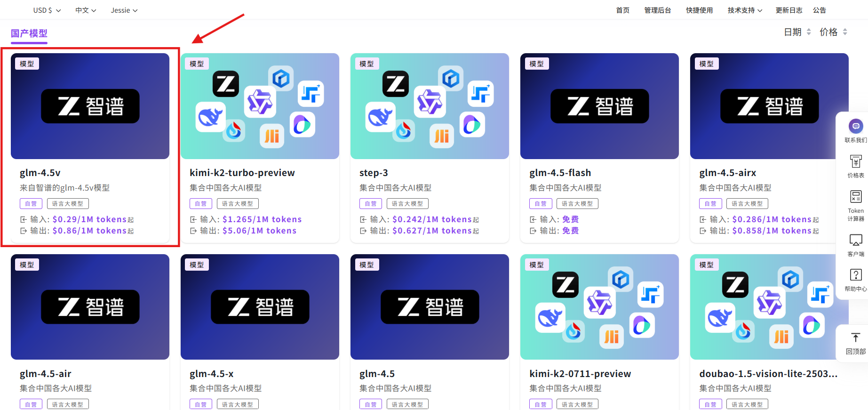Click 语言大模型 tag on kimi-k2-turbo-preview card
The image size is (868, 410).
tap(238, 204)
